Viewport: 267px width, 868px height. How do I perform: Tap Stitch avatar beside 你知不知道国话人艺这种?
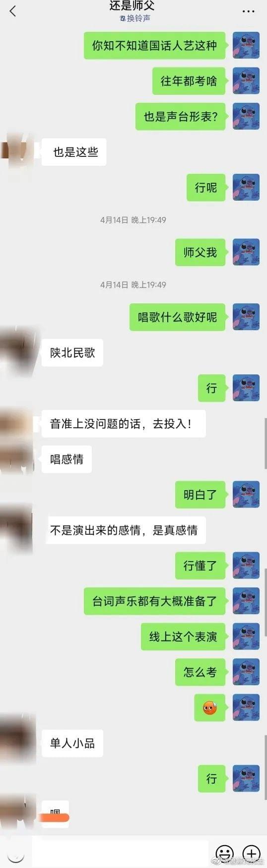pos(246,45)
